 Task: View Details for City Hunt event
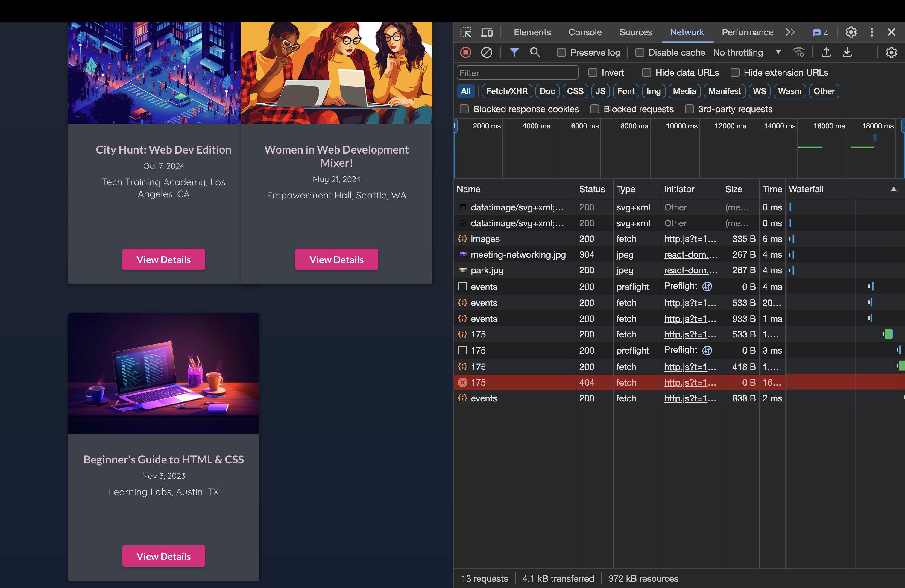click(x=163, y=260)
